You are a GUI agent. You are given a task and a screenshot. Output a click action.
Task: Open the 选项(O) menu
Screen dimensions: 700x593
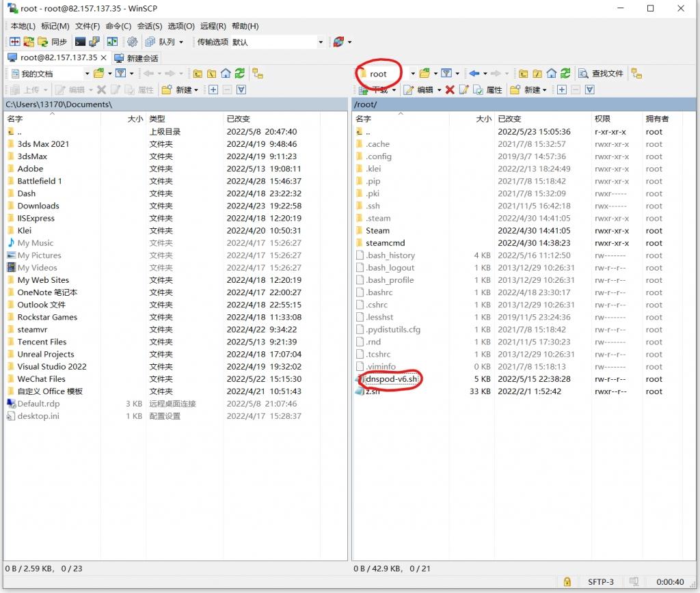181,26
